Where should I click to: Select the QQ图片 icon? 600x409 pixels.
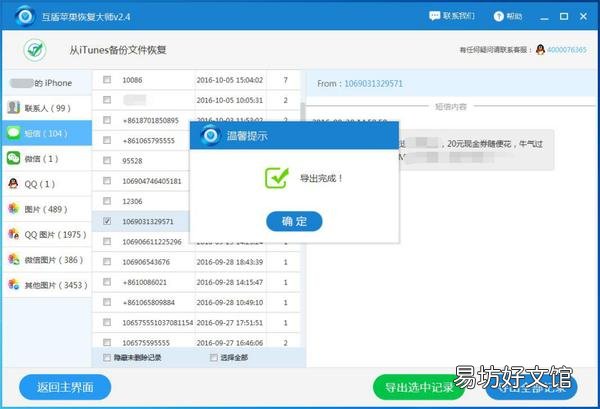(x=13, y=234)
